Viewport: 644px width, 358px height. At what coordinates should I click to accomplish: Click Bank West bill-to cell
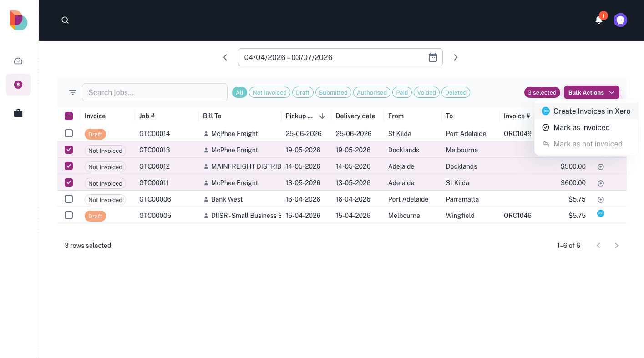pos(223,199)
